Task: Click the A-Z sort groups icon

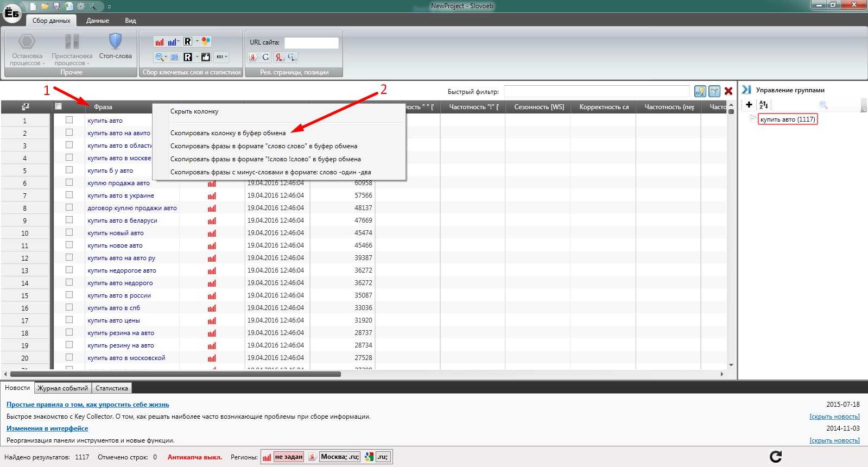Action: coord(764,105)
